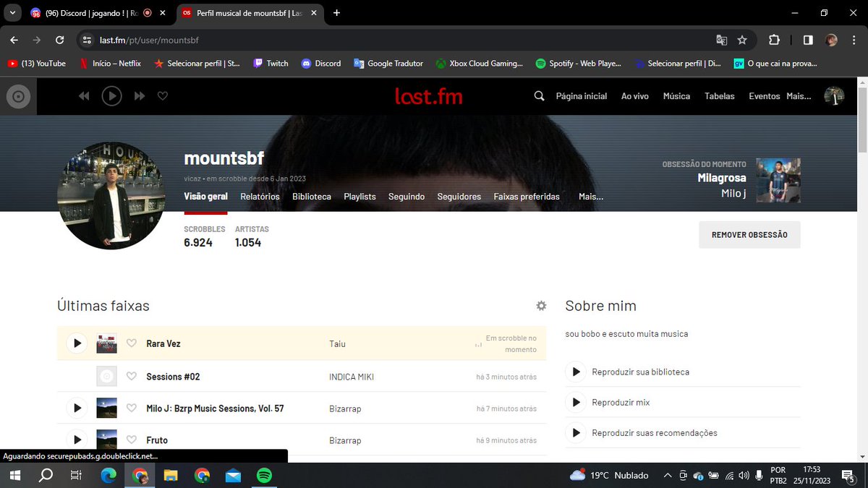Image resolution: width=868 pixels, height=488 pixels.
Task: Open the Biblioteca profile tab
Action: [x=312, y=197]
